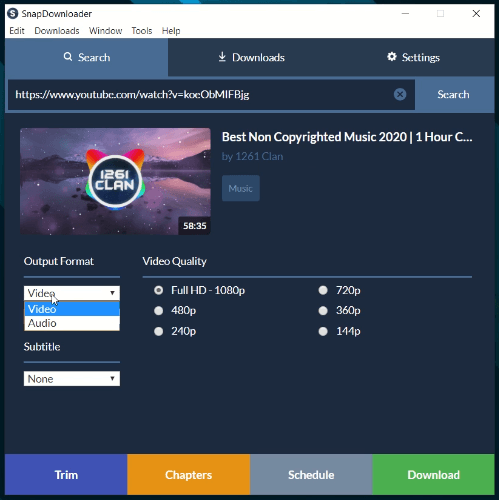Open the Edit menu

coord(17,31)
